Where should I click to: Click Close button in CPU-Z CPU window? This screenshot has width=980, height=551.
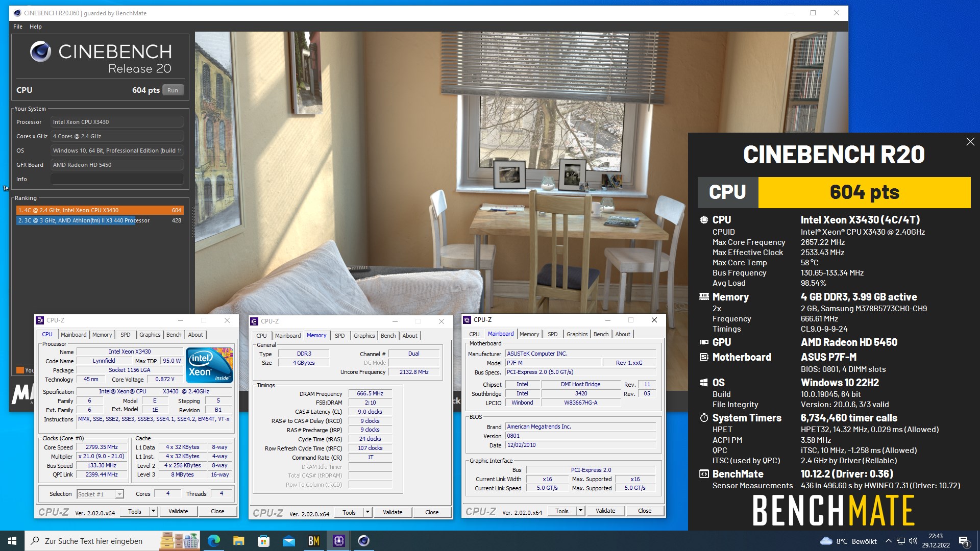click(x=217, y=511)
